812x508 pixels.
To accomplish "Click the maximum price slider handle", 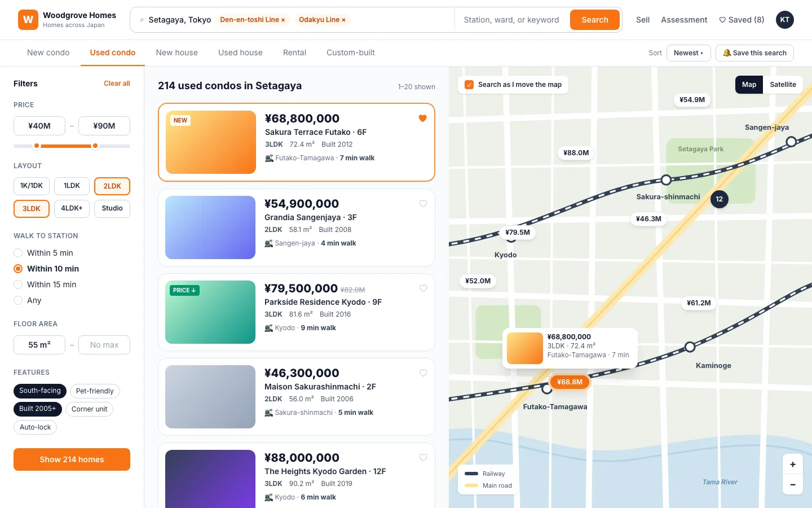I will click(x=95, y=146).
